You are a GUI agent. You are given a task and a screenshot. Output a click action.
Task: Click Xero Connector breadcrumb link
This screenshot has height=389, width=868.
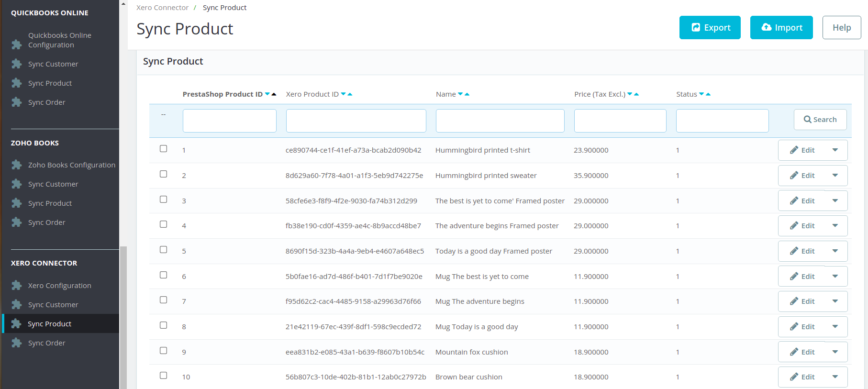[x=162, y=8]
